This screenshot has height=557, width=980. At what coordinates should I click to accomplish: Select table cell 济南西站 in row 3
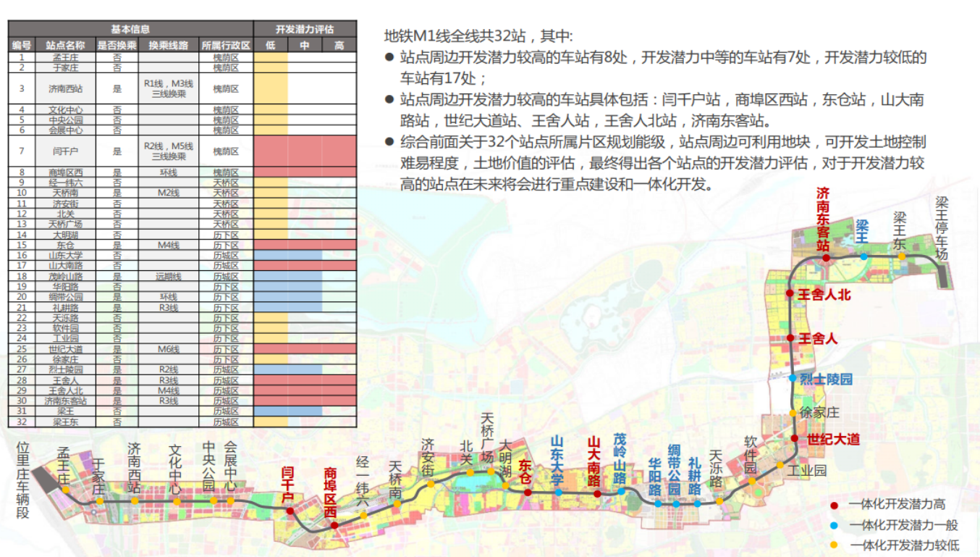(x=65, y=88)
